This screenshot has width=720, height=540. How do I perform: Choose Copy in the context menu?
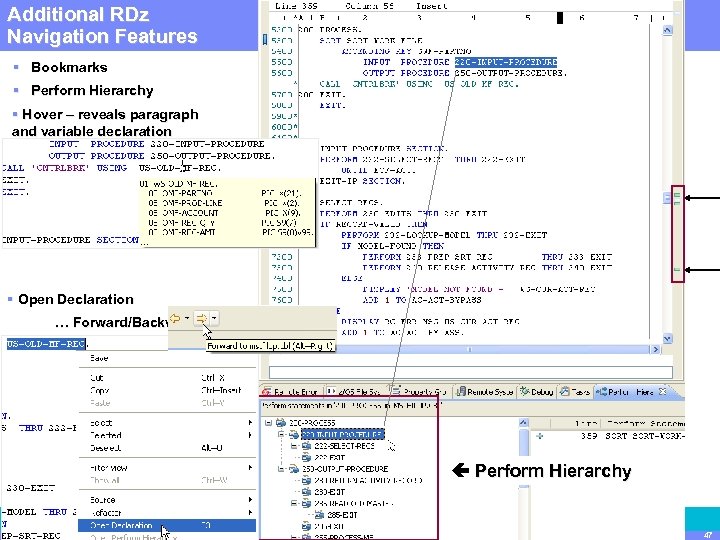click(x=167, y=390)
